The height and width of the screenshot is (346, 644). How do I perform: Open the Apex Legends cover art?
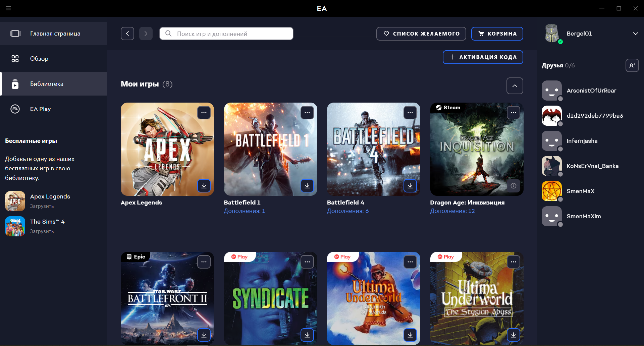click(167, 149)
